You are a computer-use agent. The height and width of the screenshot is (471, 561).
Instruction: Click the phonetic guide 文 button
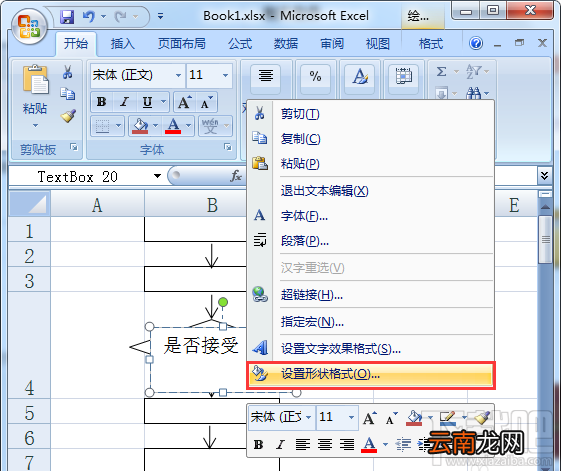210,126
